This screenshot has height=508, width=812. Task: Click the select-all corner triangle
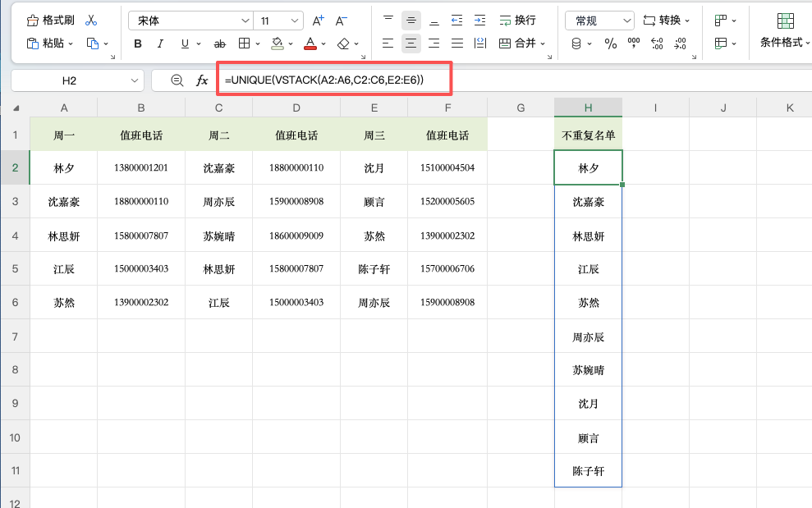pyautogui.click(x=16, y=108)
